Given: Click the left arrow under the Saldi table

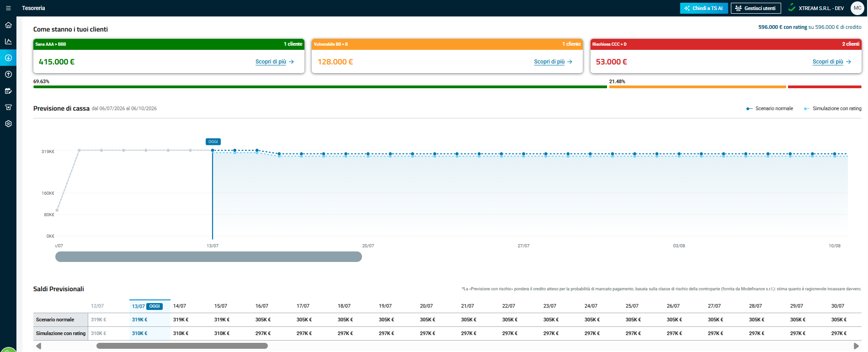Looking at the screenshot, I should click(38, 346).
